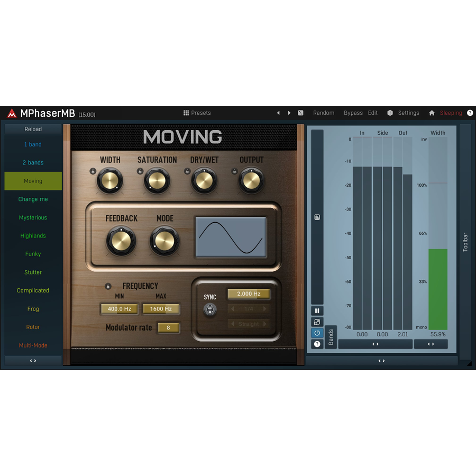The height and width of the screenshot is (476, 476).
Task: Toggle lock icon next to Saturation knob
Action: point(140,171)
